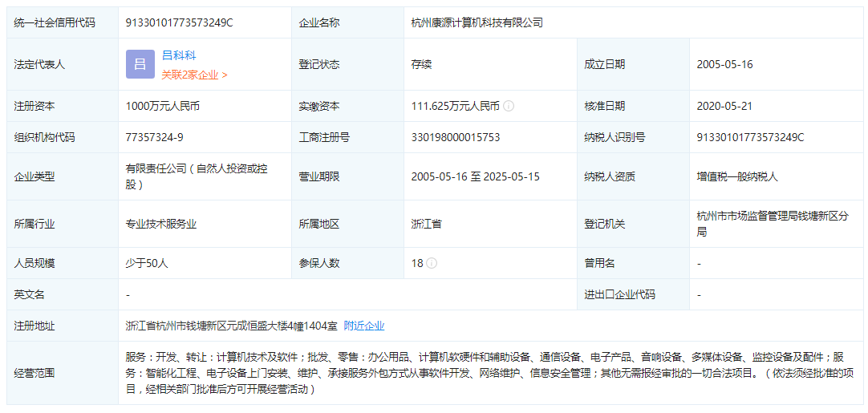Screen dimensions: 868x413
Task: Click the 曾用名 label cell
Action: coord(633,263)
